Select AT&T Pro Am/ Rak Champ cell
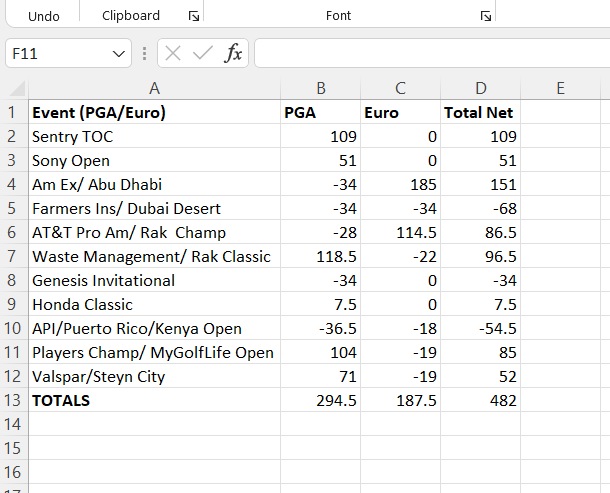 pos(154,232)
